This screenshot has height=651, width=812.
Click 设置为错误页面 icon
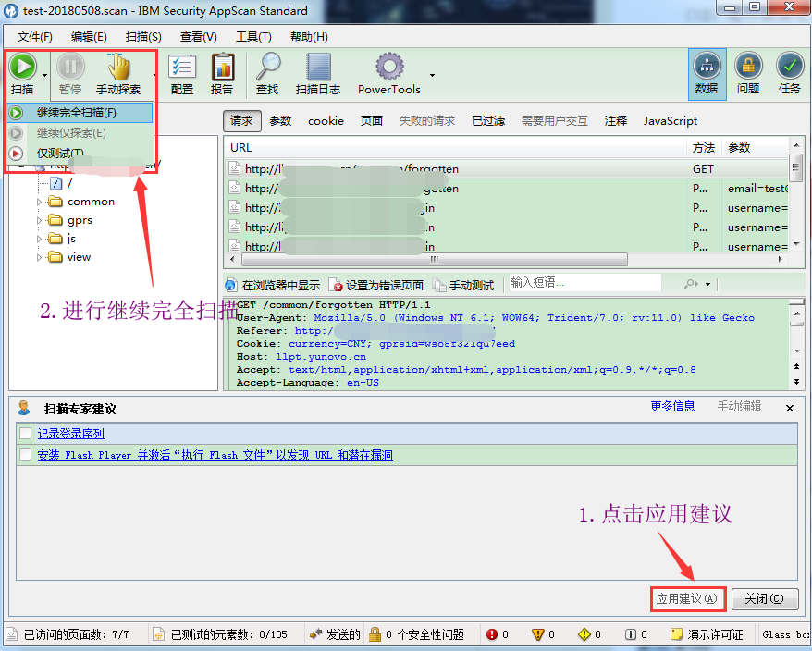(x=336, y=285)
